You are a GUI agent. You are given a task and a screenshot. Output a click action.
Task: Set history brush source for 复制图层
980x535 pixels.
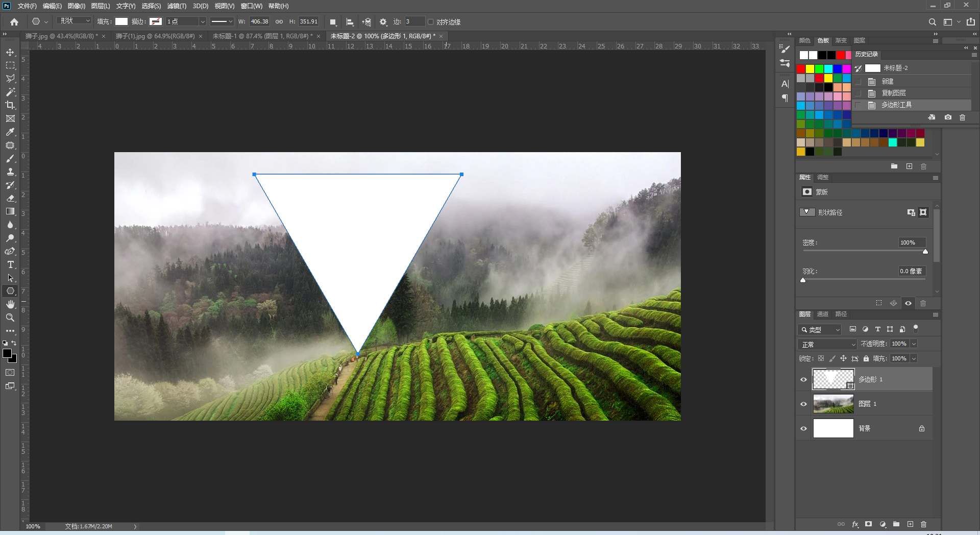point(858,93)
